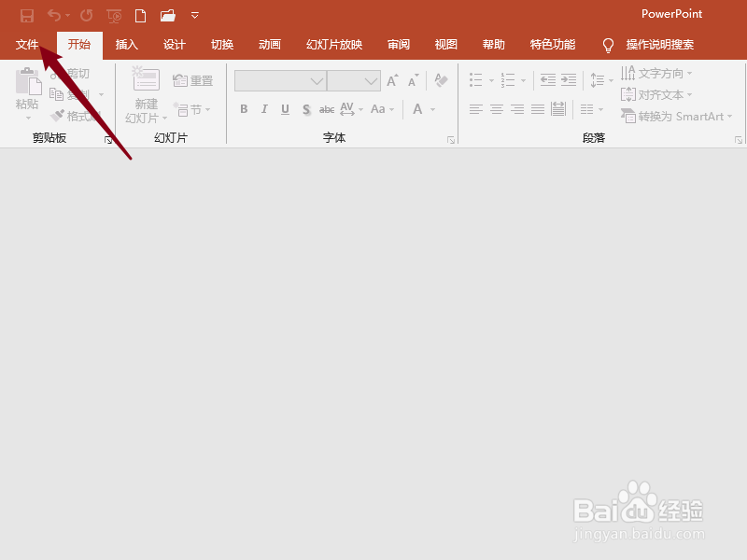Toggle Underline formatting

[x=285, y=109]
